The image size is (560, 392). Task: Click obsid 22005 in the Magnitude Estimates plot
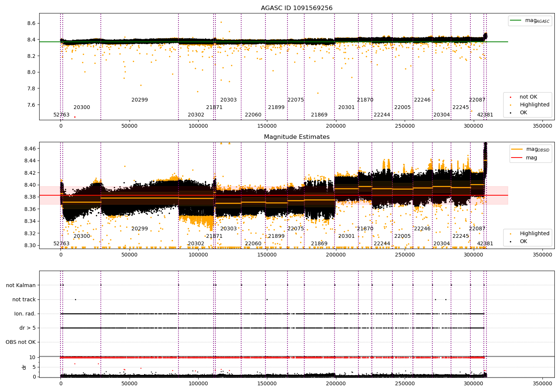click(x=402, y=236)
